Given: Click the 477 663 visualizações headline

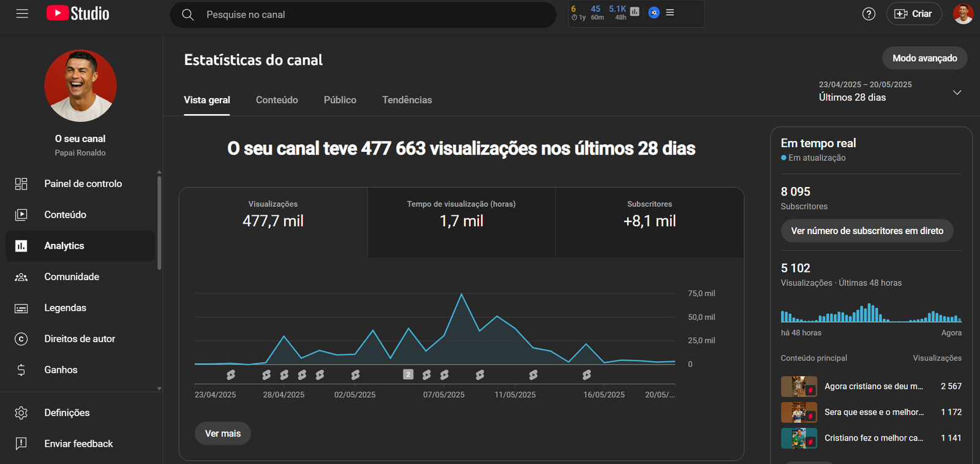Looking at the screenshot, I should coord(461,148).
